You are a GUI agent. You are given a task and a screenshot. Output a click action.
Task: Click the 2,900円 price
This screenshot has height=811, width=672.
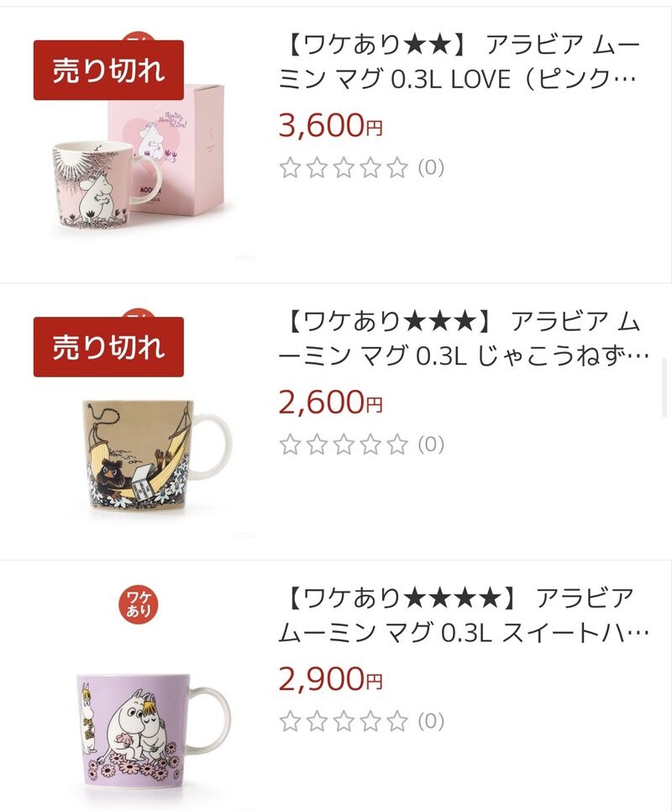331,678
